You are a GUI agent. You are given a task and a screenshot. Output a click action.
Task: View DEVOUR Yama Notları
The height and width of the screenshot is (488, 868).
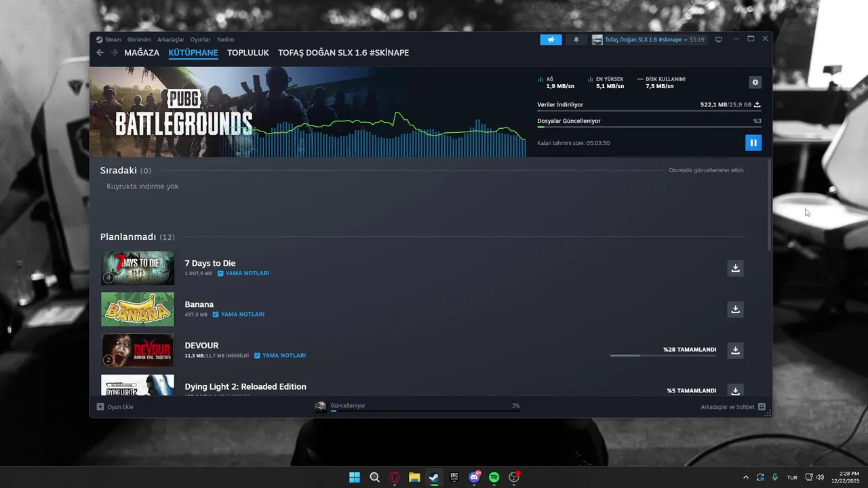pyautogui.click(x=280, y=355)
